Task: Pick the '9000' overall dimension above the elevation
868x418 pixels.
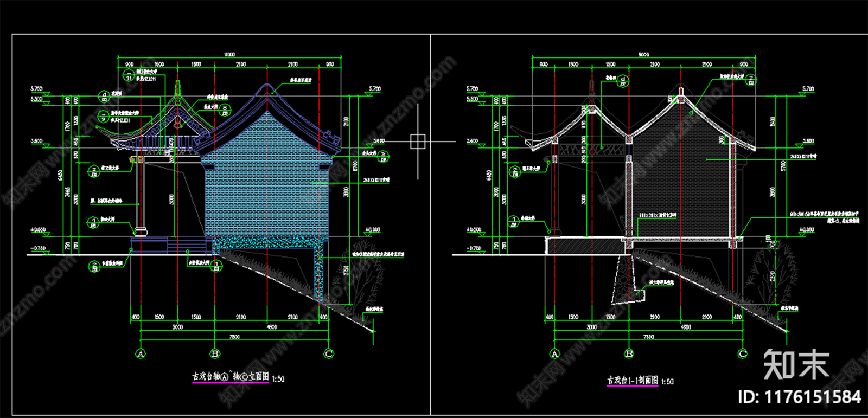Action: 229,55
